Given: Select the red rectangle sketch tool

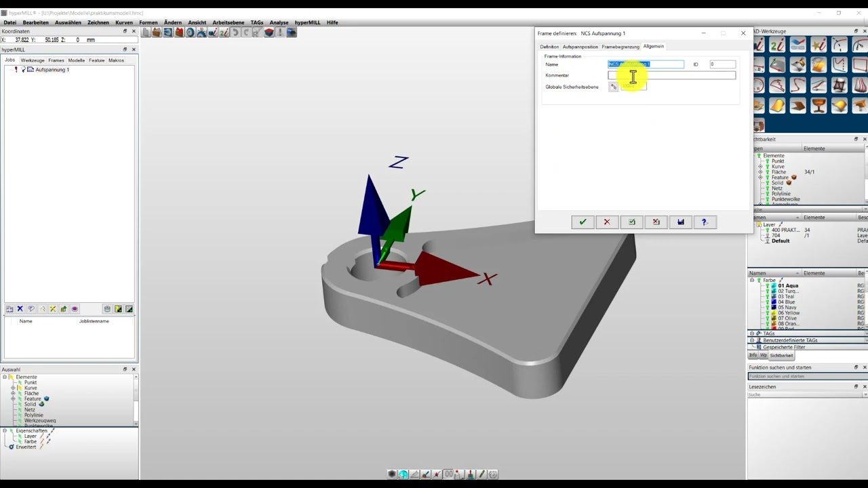Looking at the screenshot, I should pos(860,66).
